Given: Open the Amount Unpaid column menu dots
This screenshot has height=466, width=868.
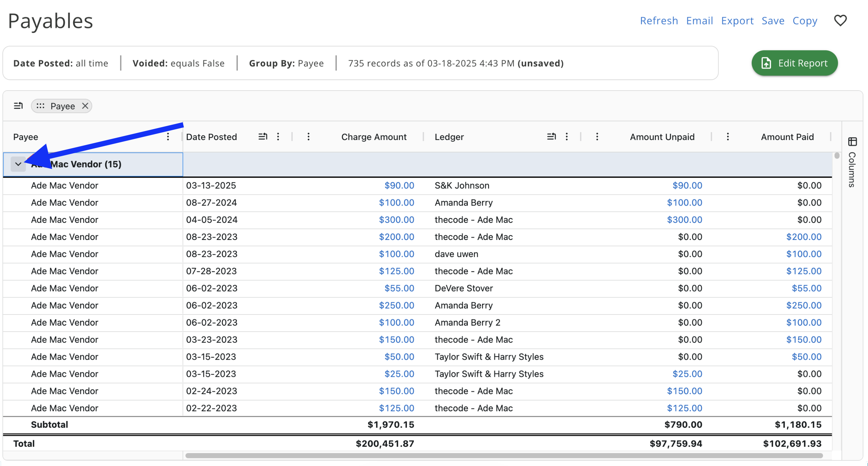Looking at the screenshot, I should 597,137.
